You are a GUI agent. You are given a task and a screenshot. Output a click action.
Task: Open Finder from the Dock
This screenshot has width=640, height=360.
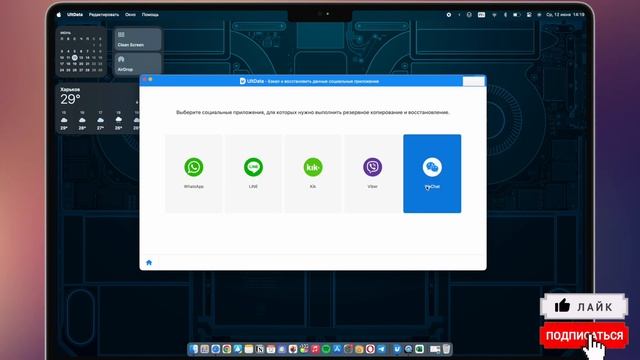(193, 349)
